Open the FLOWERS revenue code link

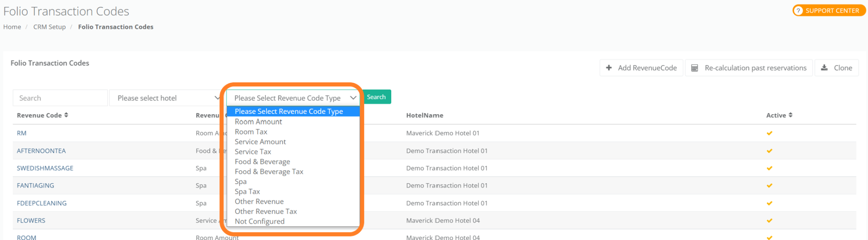coord(31,221)
